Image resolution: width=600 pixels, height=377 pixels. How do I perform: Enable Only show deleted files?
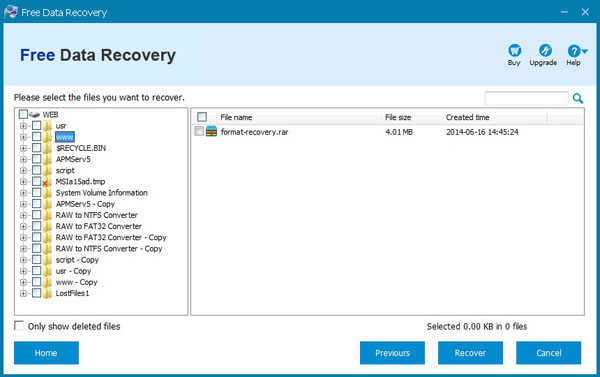(x=19, y=326)
